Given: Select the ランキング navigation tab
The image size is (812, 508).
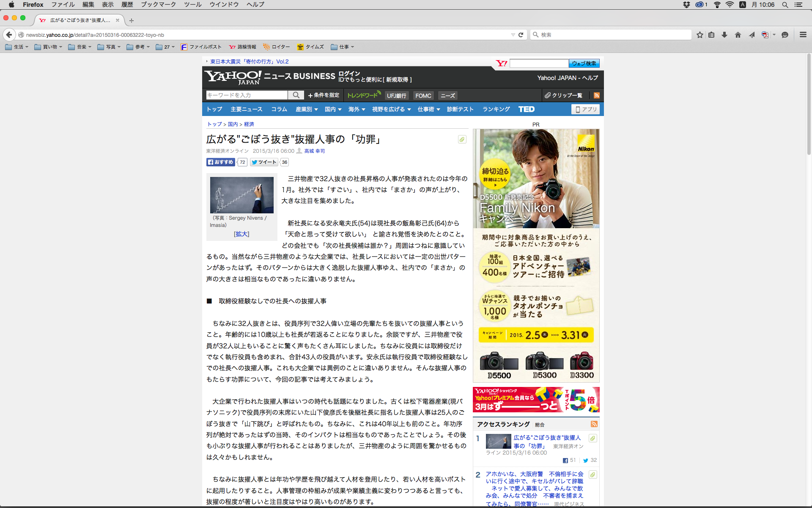Looking at the screenshot, I should (496, 109).
